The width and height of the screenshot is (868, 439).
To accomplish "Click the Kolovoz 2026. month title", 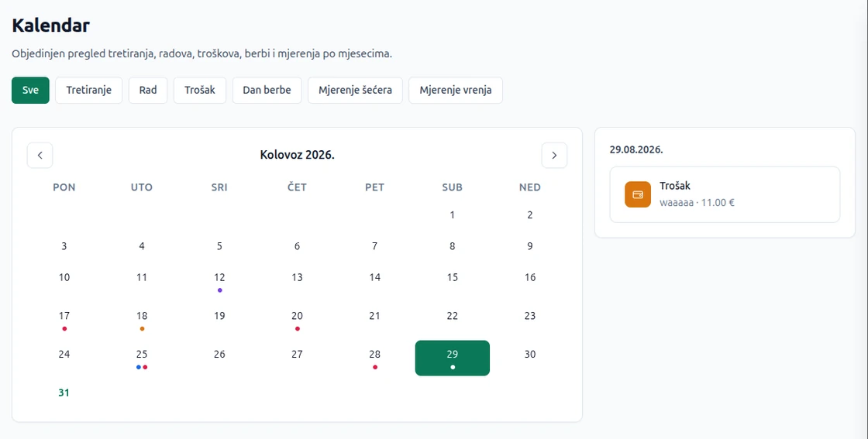I will pos(298,156).
